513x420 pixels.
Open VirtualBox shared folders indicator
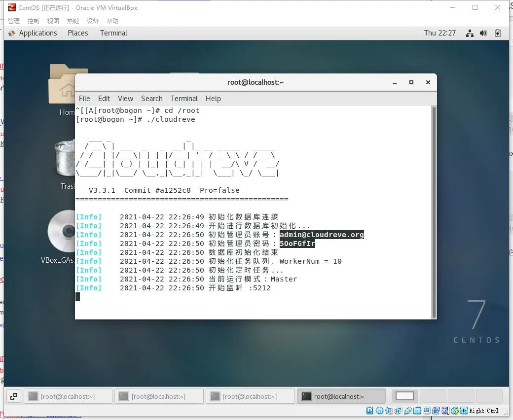(x=417, y=411)
